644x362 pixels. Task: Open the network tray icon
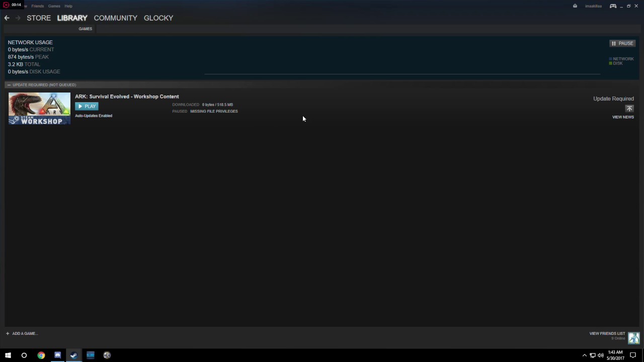pyautogui.click(x=593, y=355)
